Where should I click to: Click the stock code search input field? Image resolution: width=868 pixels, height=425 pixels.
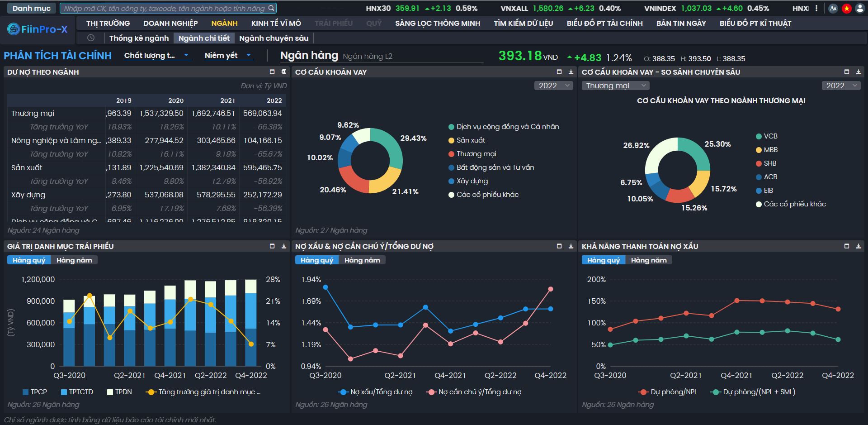(x=165, y=8)
